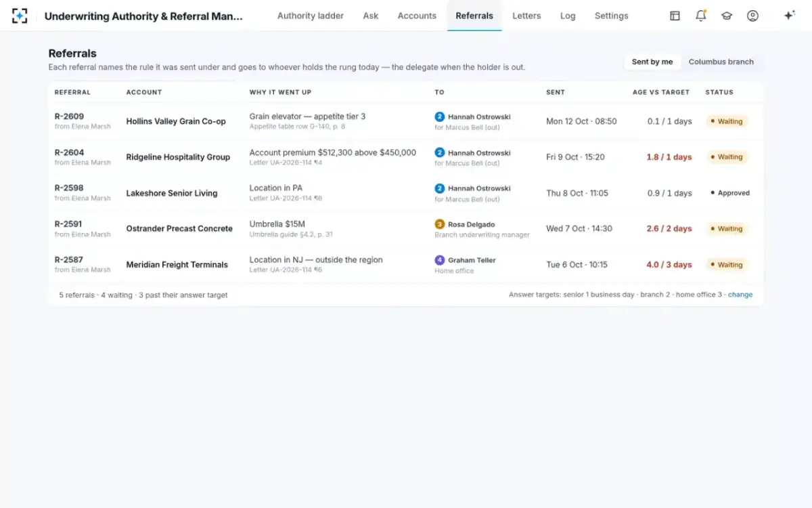Open Hollins Valley Grain Co-op account
This screenshot has width=812, height=508.
pos(176,121)
